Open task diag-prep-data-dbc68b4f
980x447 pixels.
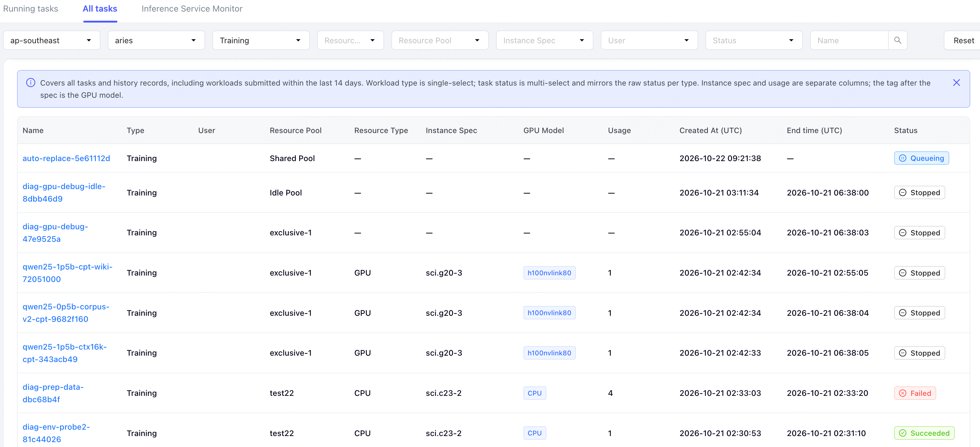(x=53, y=393)
